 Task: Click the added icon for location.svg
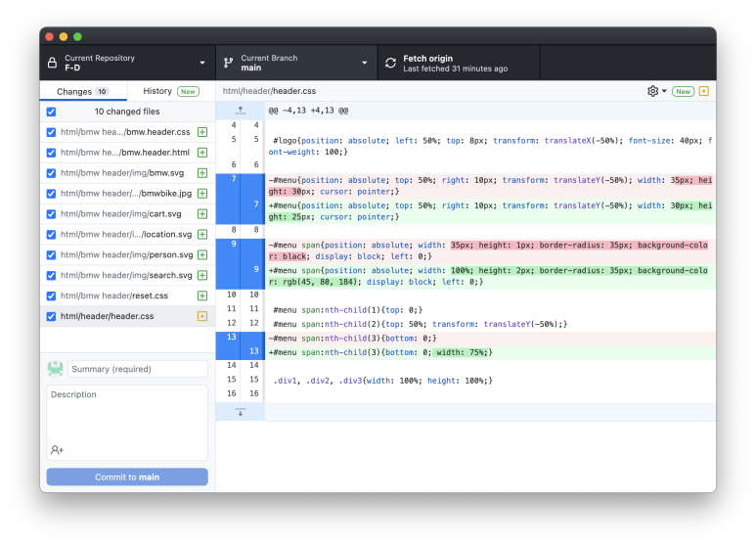pos(202,235)
